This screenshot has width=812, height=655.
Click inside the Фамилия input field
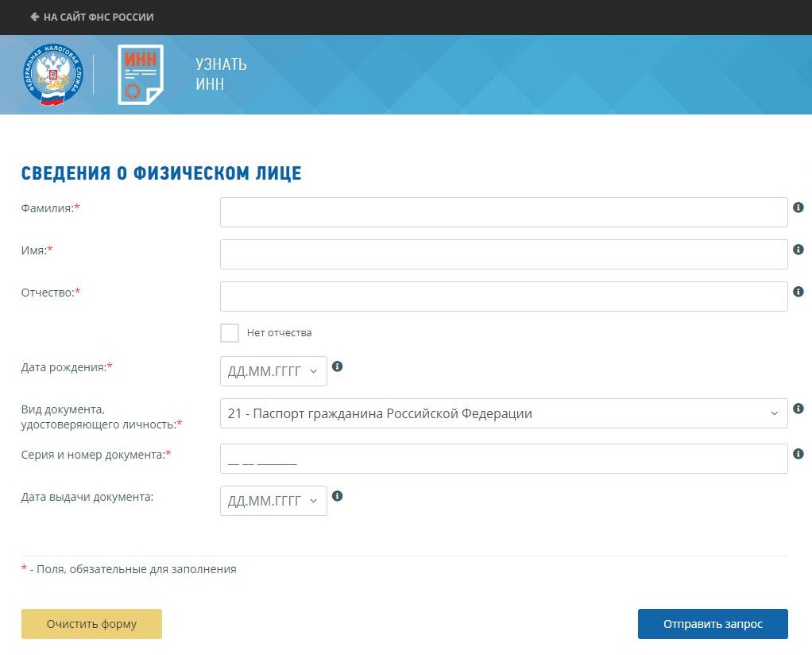(x=503, y=211)
